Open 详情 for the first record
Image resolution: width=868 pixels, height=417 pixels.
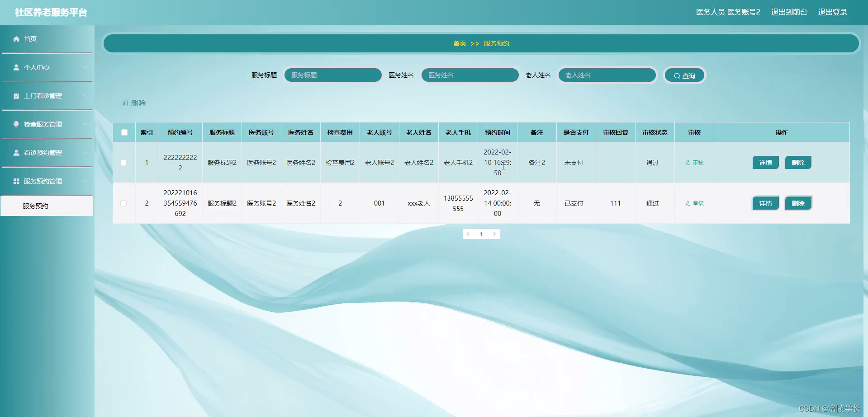pos(765,162)
